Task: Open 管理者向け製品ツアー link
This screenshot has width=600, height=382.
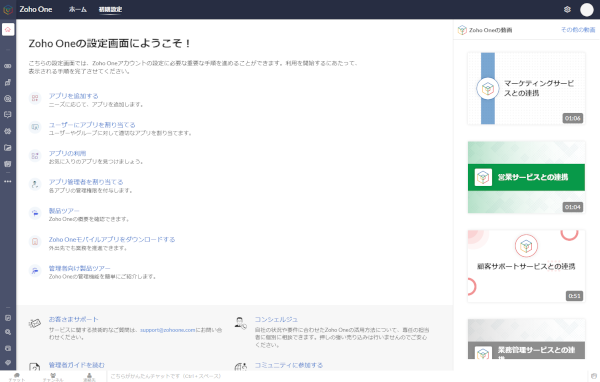Action: (x=79, y=268)
